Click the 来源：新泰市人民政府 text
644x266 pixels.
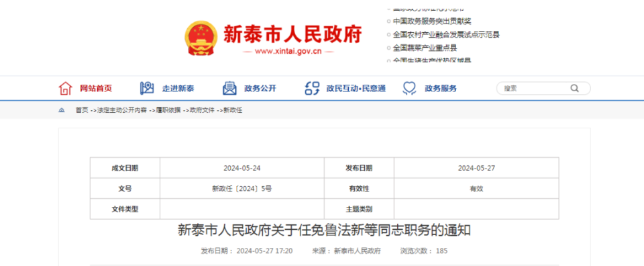(x=346, y=251)
